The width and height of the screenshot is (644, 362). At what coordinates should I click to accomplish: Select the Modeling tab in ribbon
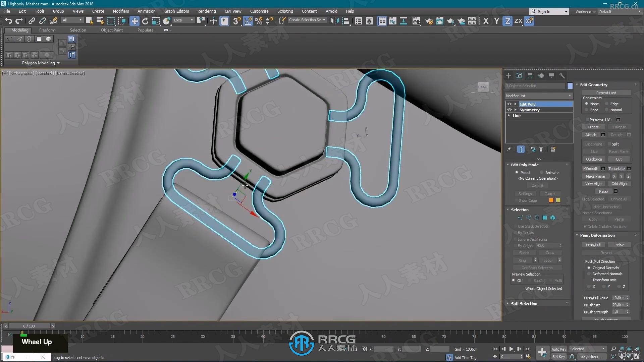pos(19,30)
